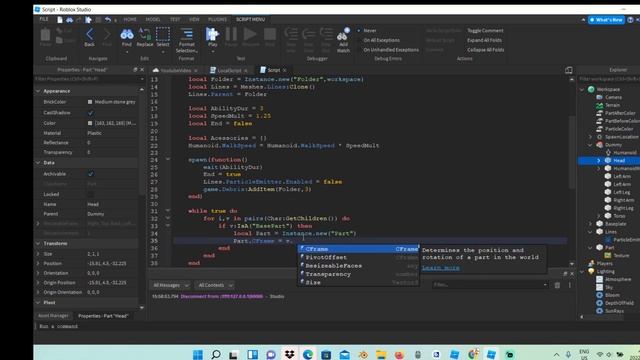Click the Paste clipboard icon
Screen dimensions: 640x360
[x=45, y=35]
